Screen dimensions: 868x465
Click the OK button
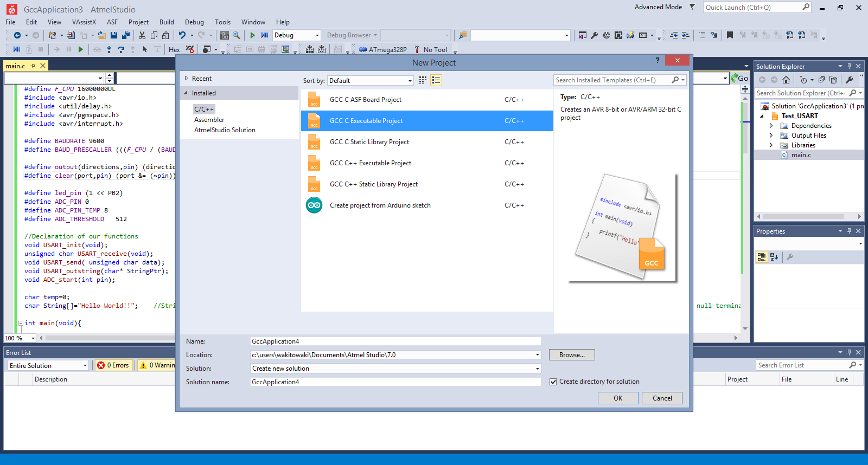(618, 398)
